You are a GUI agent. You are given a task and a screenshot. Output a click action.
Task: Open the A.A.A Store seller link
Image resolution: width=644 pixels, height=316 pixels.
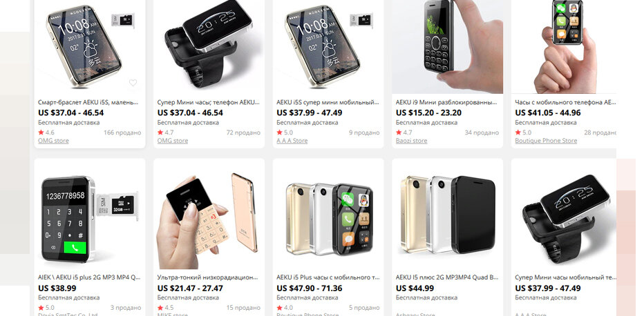point(292,141)
